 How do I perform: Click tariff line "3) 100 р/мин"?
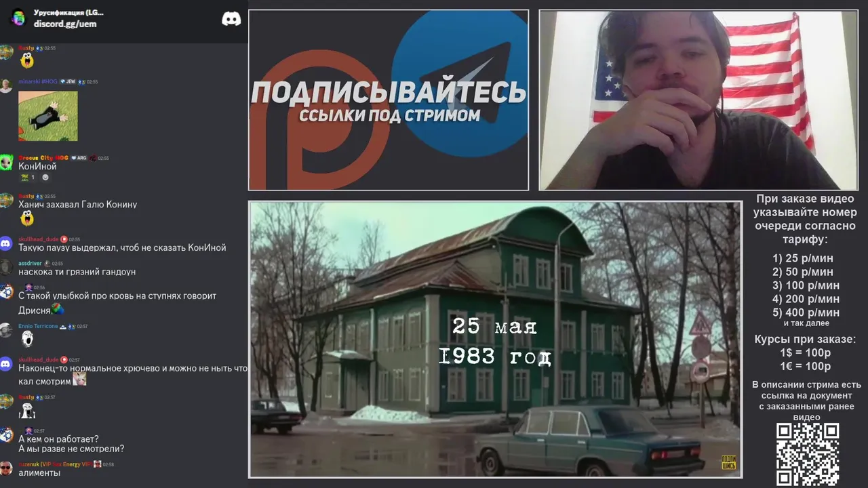(x=806, y=285)
